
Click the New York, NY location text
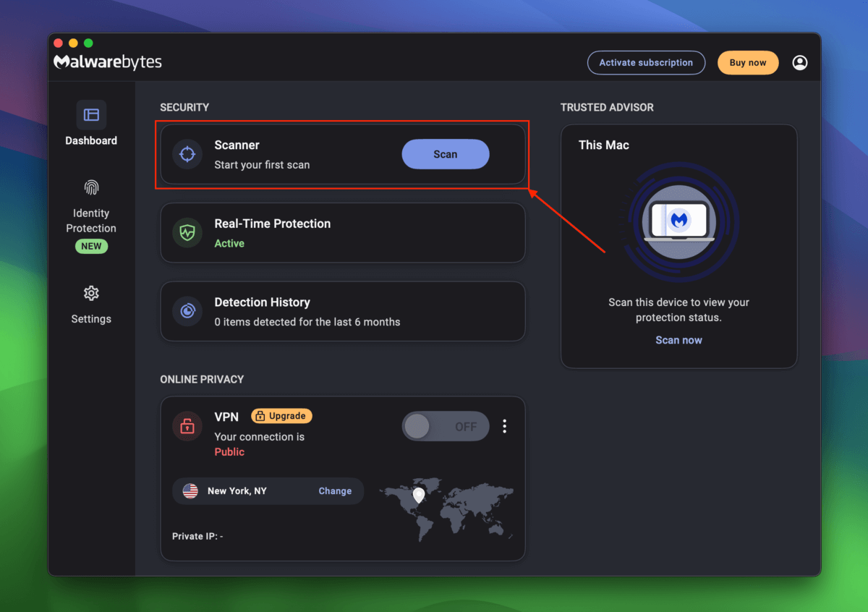pyautogui.click(x=237, y=490)
